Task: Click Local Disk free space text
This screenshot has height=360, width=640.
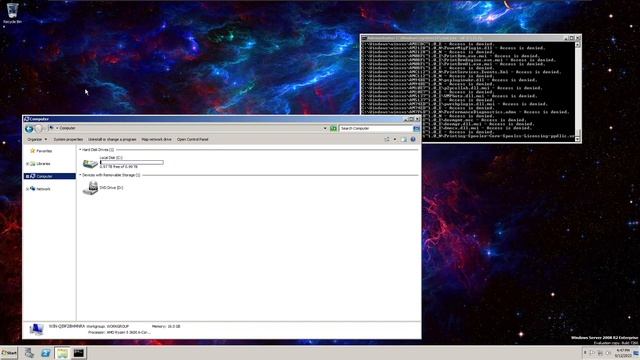Action: (119, 167)
